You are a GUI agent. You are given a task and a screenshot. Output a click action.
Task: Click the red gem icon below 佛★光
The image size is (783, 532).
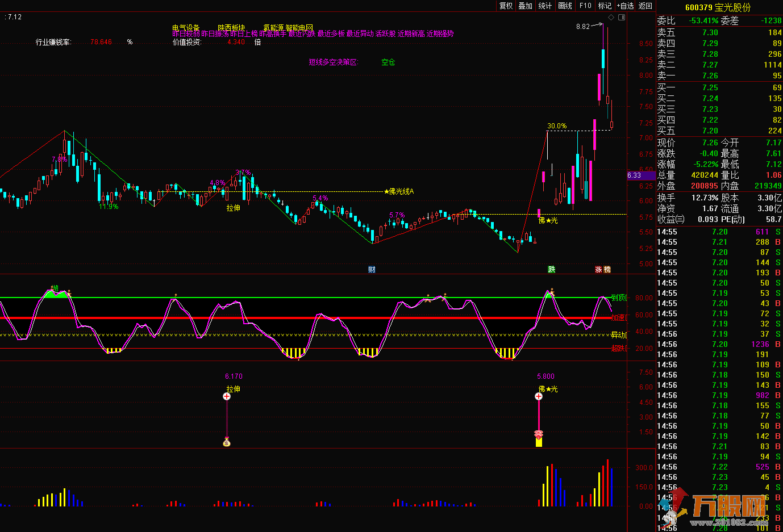pyautogui.click(x=539, y=434)
